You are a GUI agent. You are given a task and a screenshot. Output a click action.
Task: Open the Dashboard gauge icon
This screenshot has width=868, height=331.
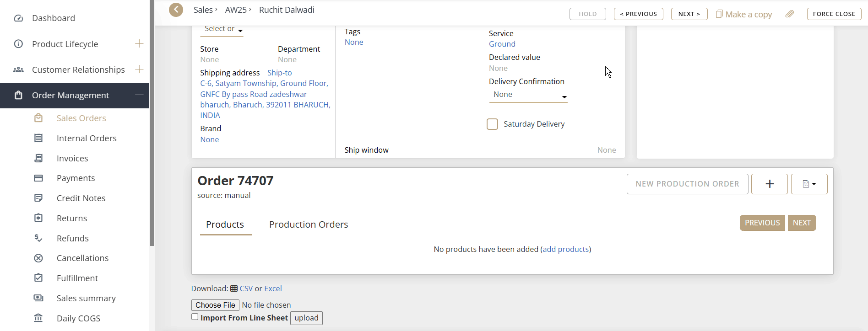(18, 18)
